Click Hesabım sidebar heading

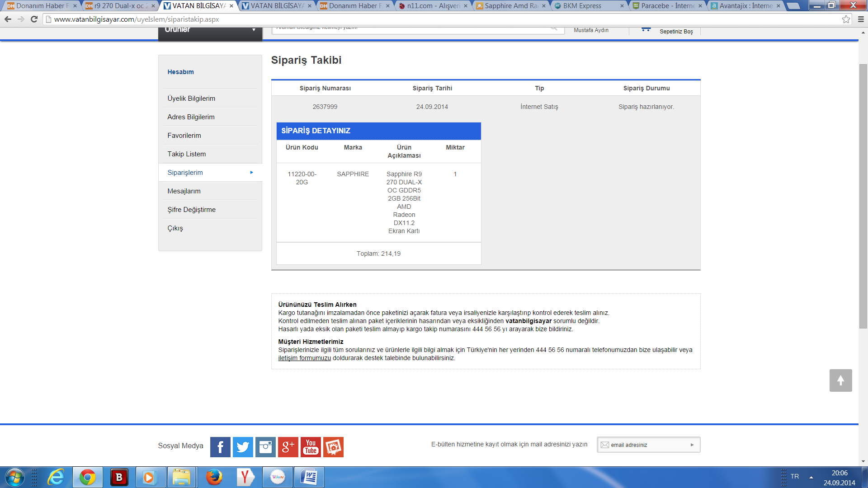180,72
